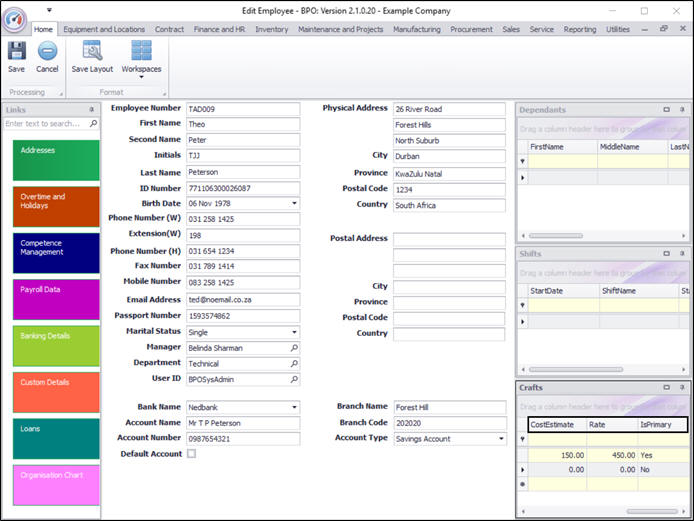
Task: Expand the Birth Date dropdown
Action: click(x=294, y=204)
